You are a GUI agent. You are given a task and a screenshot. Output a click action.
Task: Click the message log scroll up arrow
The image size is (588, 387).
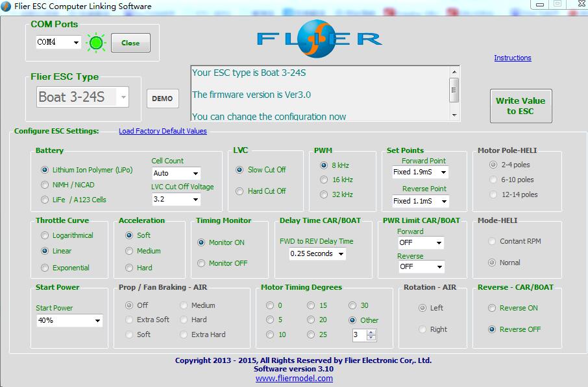point(454,71)
